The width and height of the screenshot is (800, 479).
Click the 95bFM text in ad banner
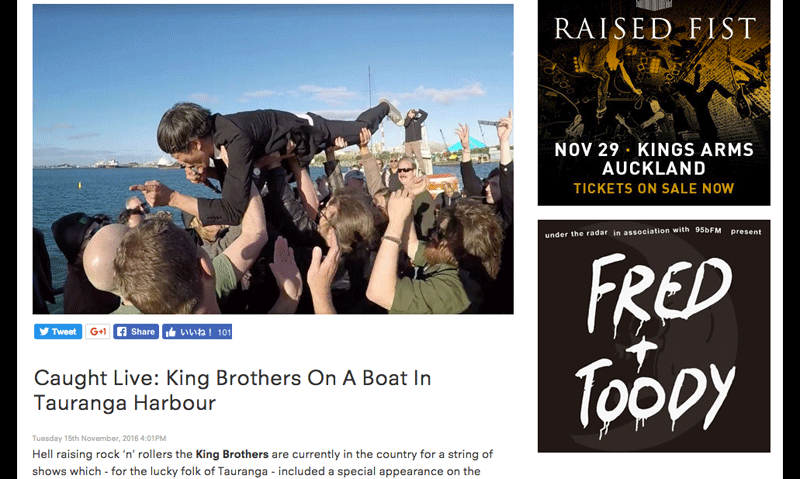(708, 230)
